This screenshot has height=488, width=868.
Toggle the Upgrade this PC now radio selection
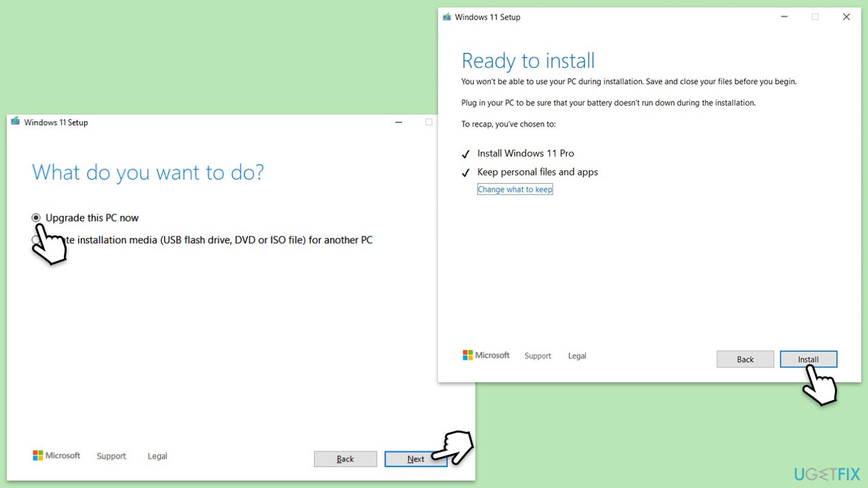coord(36,218)
